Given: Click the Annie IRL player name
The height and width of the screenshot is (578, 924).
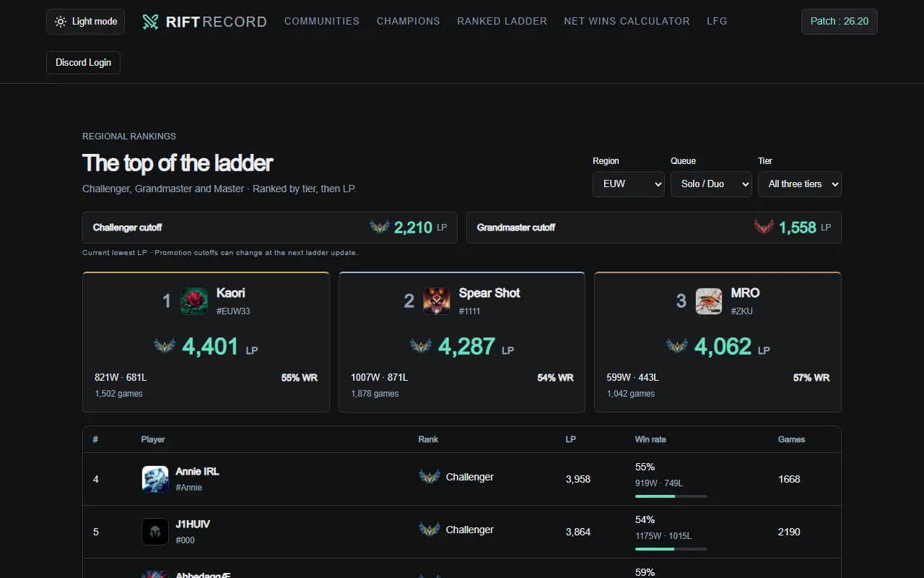Looking at the screenshot, I should (197, 471).
